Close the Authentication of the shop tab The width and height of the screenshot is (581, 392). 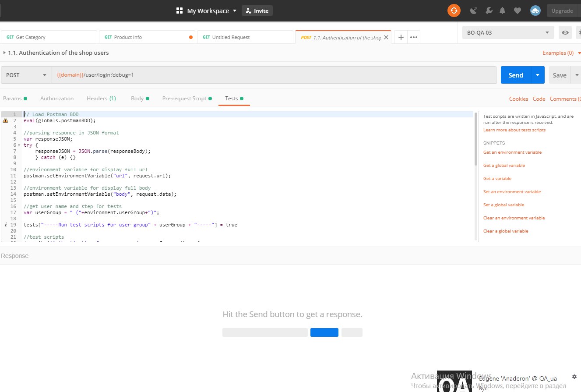click(386, 37)
